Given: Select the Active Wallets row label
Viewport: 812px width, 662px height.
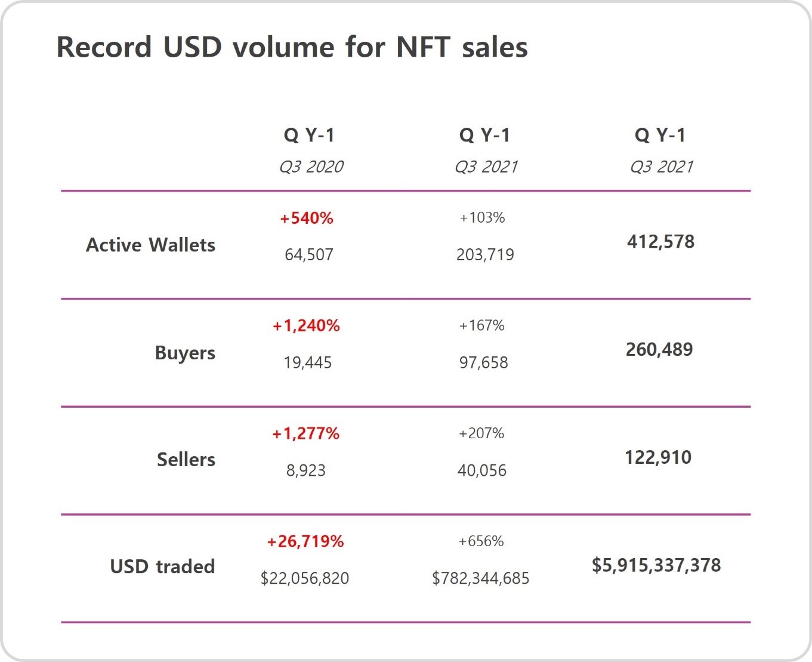Looking at the screenshot, I should (x=150, y=245).
